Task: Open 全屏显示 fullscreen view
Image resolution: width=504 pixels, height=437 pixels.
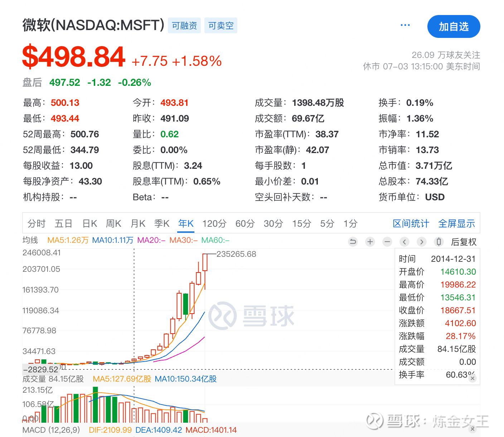Action: click(457, 224)
